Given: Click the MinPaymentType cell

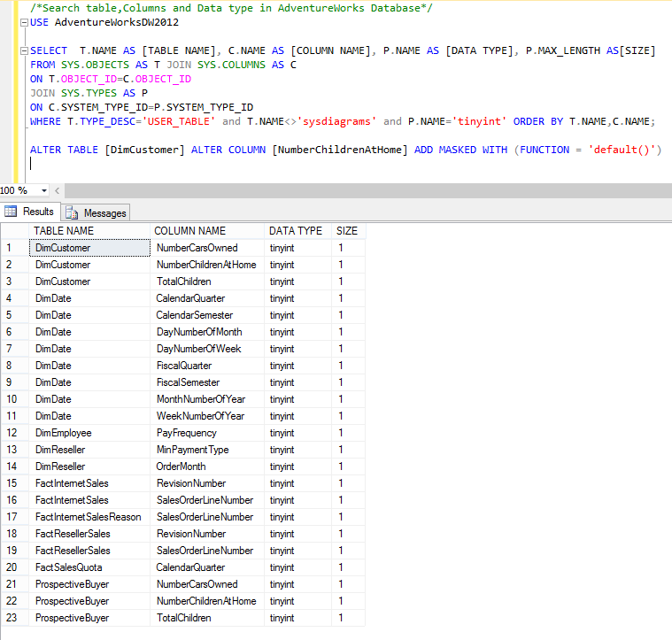Looking at the screenshot, I should pos(207,450).
